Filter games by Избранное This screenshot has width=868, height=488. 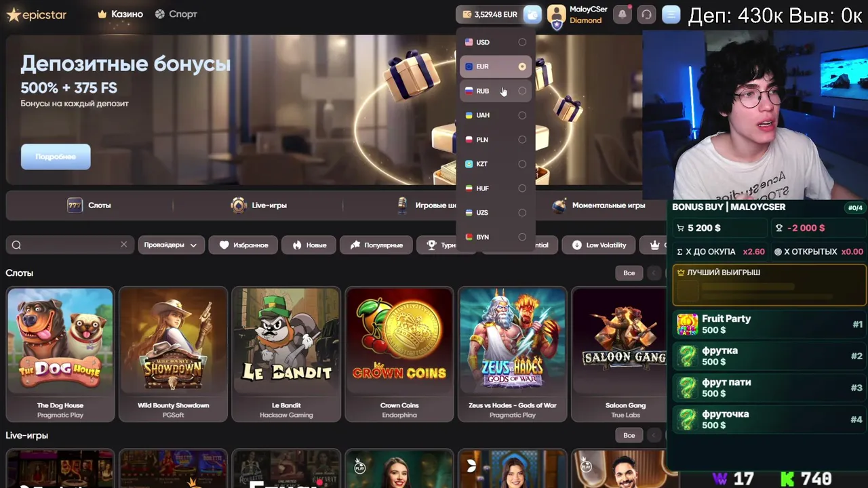pyautogui.click(x=243, y=245)
